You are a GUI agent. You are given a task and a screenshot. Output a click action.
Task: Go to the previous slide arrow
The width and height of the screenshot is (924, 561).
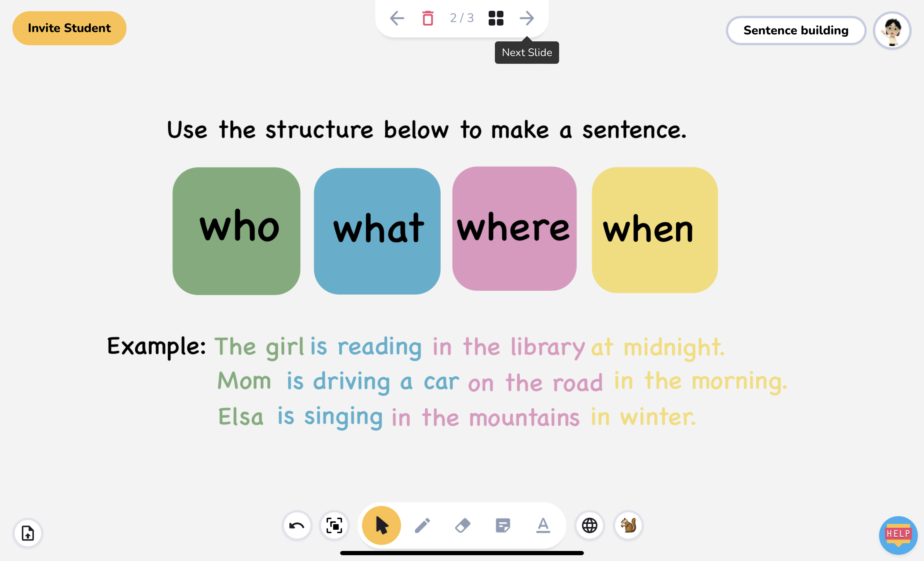397,18
